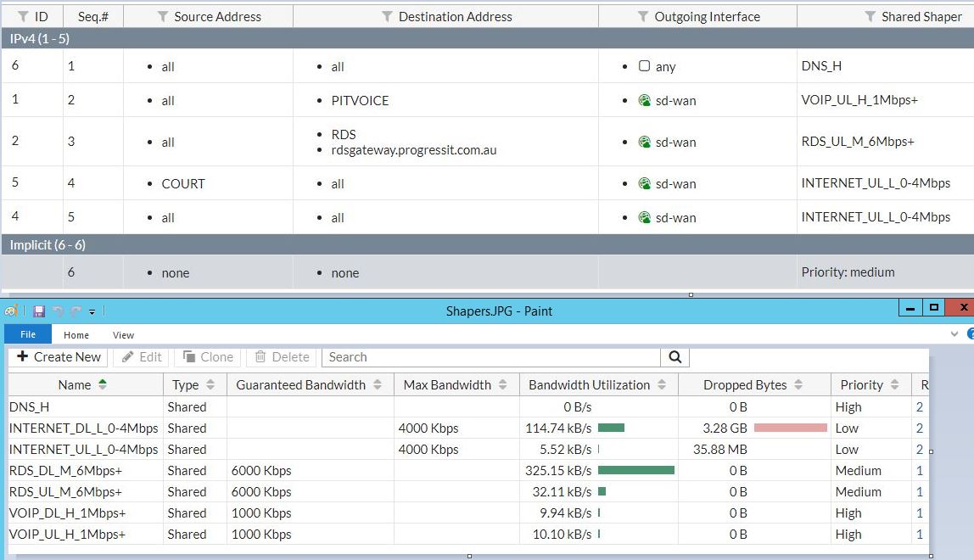Click the Outgoing Interface column header

(x=706, y=16)
